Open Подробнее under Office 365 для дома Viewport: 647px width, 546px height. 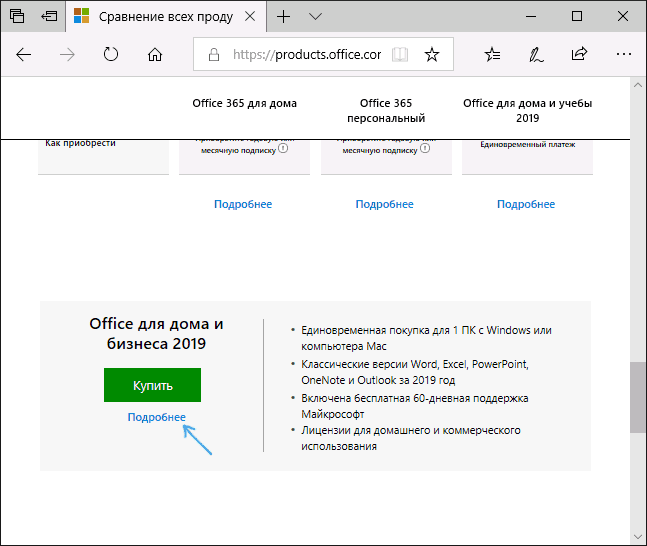point(243,204)
